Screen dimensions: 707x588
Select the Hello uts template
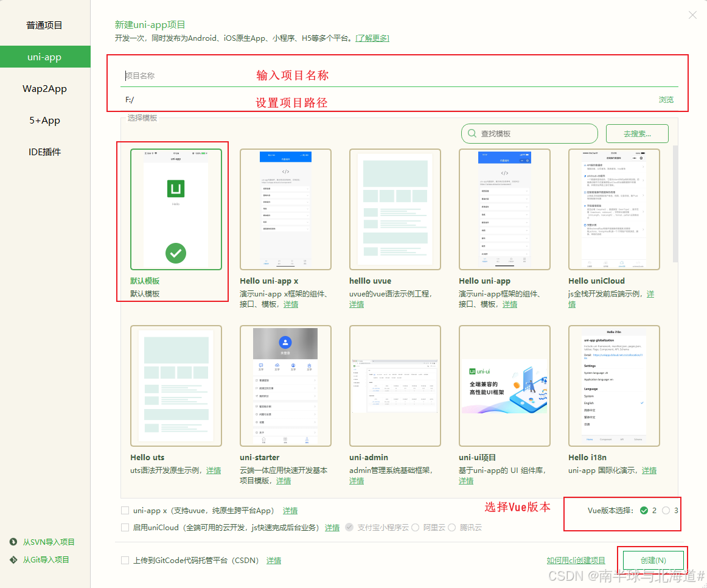pyautogui.click(x=176, y=386)
